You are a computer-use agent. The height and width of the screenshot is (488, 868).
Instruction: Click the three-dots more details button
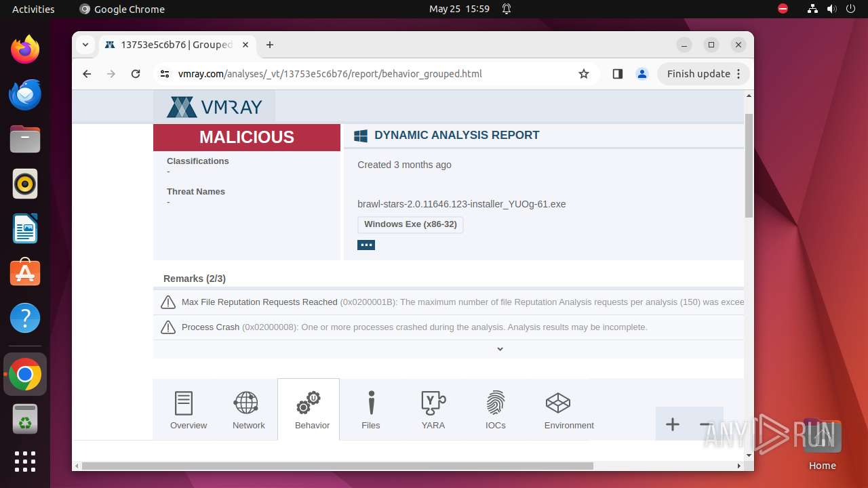tap(366, 245)
